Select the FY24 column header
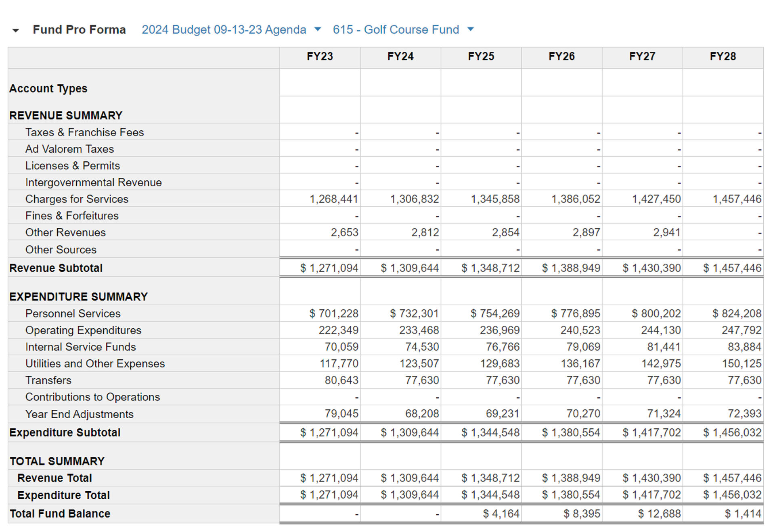Screen dimensions: 775x532 400,56
